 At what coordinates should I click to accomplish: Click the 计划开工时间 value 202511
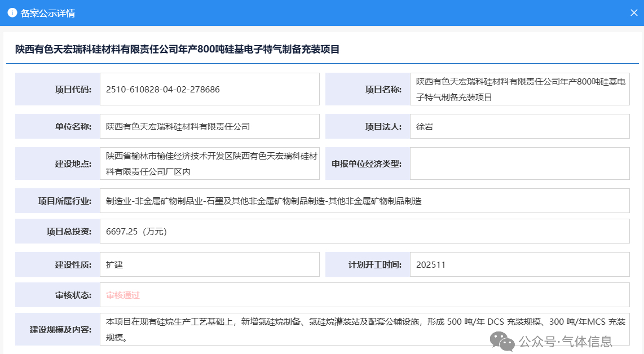tap(431, 264)
